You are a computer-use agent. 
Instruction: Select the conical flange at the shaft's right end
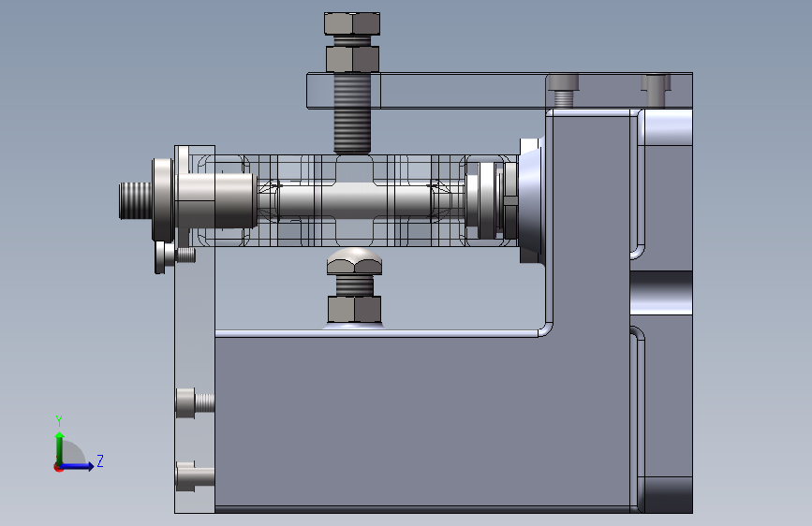coord(532,200)
